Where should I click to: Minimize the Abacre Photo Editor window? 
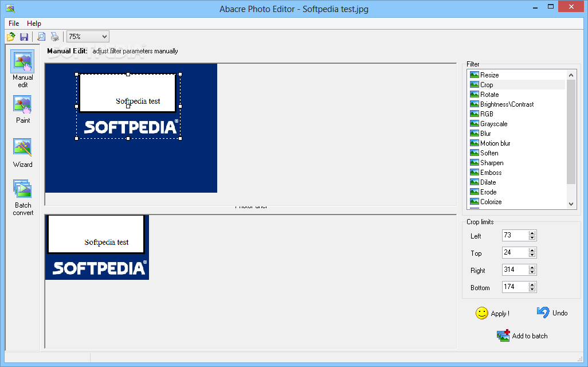click(535, 7)
